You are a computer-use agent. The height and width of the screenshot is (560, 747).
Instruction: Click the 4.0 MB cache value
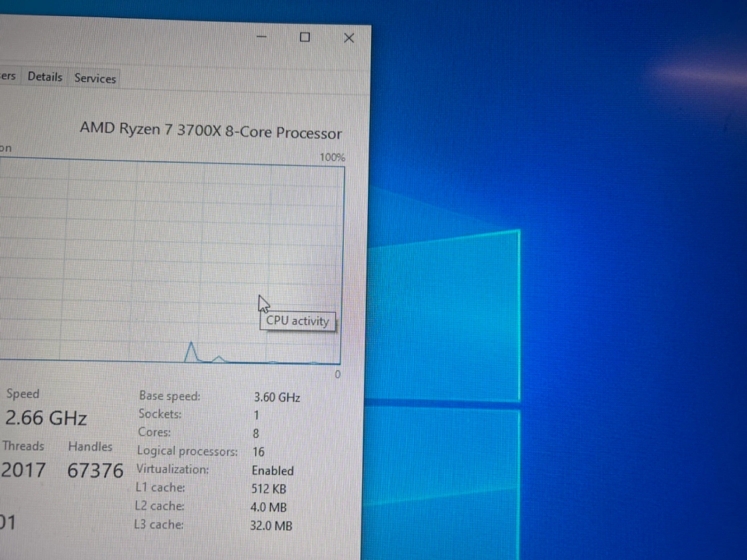pos(269,508)
